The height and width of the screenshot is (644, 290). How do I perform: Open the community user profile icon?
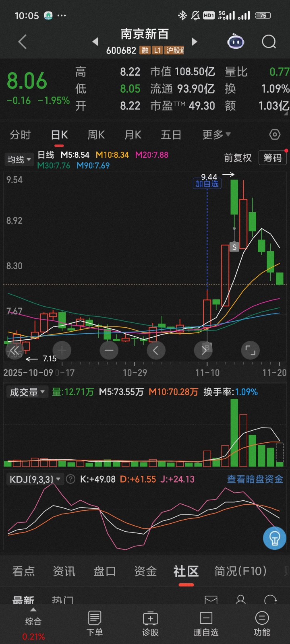point(241,600)
